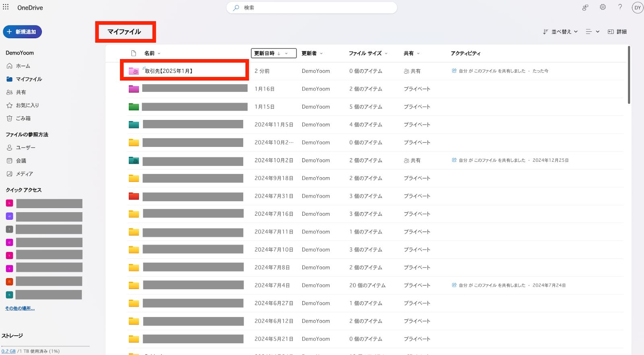Open ごみ箱 in the sidebar
644x355 pixels.
[23, 118]
